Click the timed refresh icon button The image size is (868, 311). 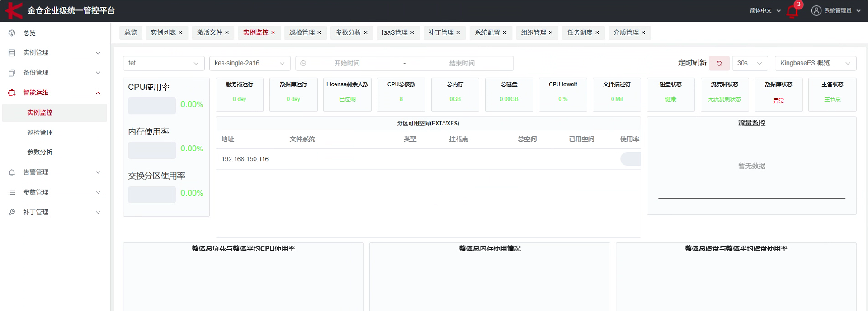point(719,63)
